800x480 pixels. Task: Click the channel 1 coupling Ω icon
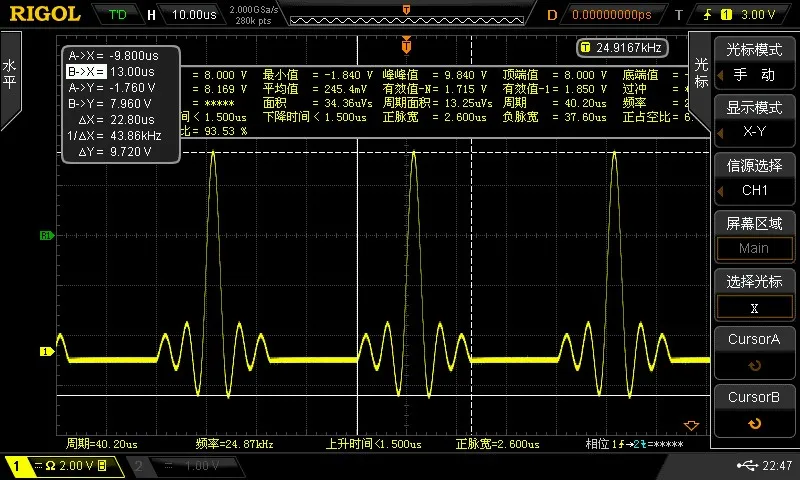(51, 466)
